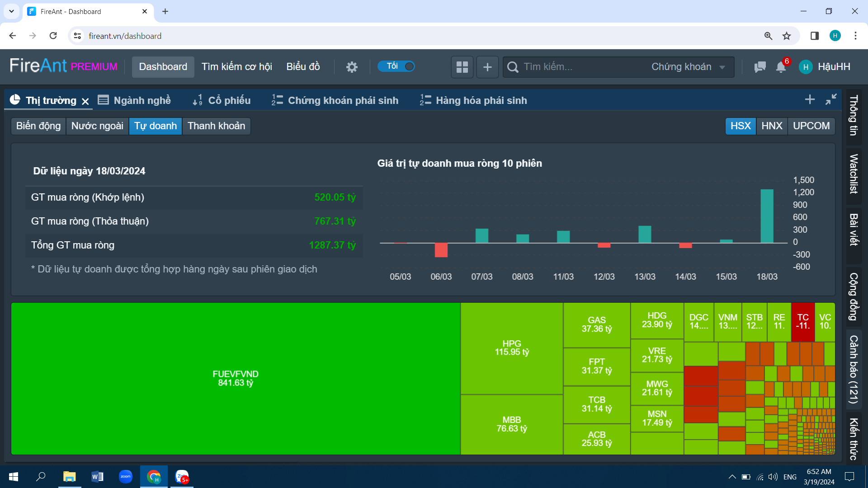The height and width of the screenshot is (488, 868).
Task: Switch to UPCOM exchange
Action: 811,126
